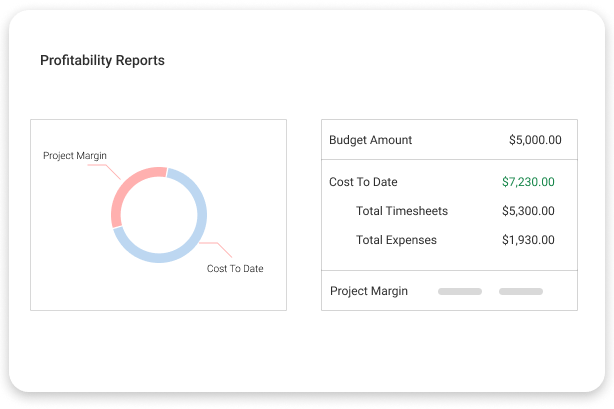Click the Cost To Date table label

click(x=363, y=182)
